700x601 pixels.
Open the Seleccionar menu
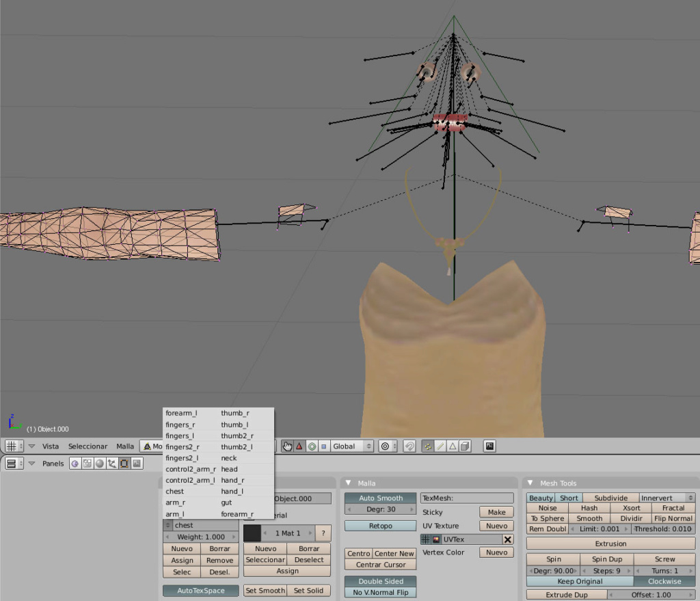88,446
